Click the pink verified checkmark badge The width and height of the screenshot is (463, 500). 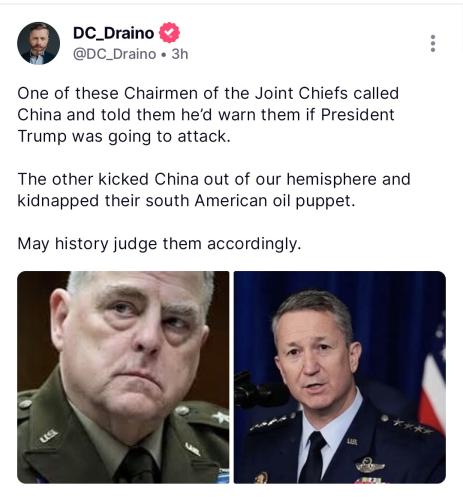click(169, 32)
